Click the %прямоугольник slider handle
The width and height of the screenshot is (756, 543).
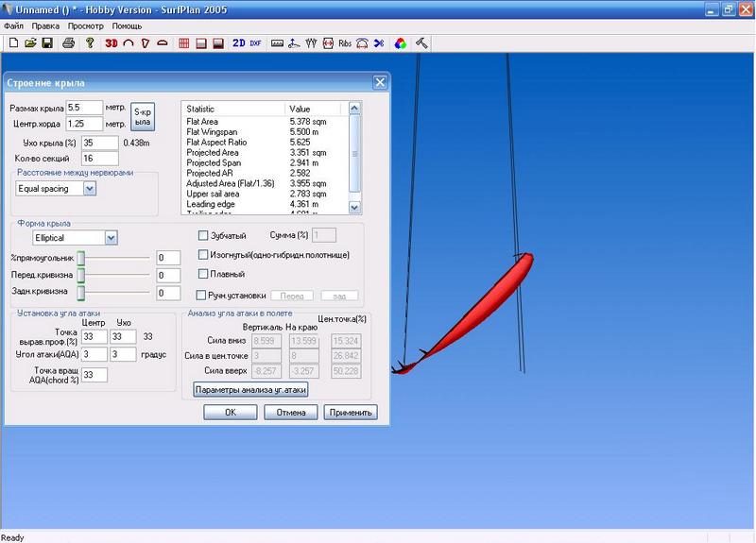tap(81, 258)
